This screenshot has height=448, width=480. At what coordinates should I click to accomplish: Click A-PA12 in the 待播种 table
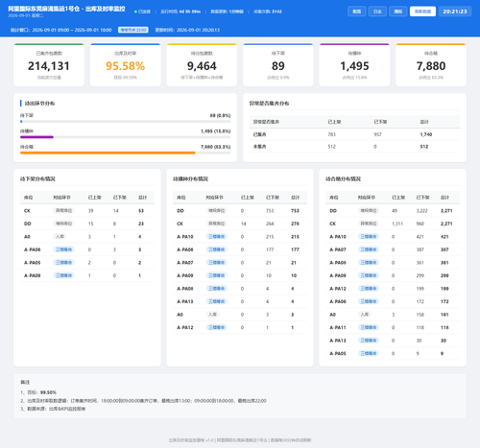(185, 327)
